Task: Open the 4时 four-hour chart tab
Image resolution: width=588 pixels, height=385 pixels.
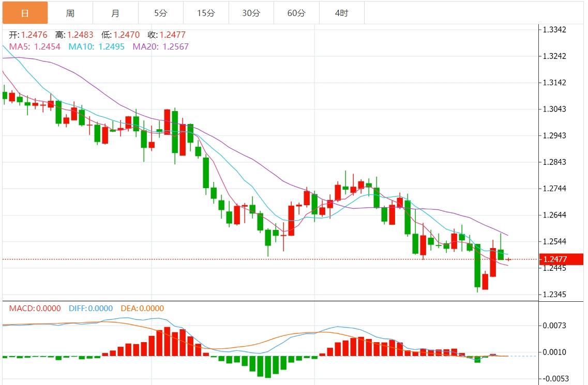Action: coord(341,13)
